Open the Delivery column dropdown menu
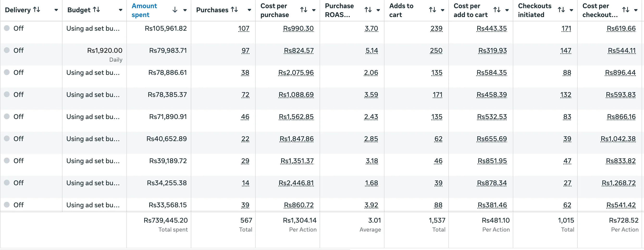 click(56, 10)
